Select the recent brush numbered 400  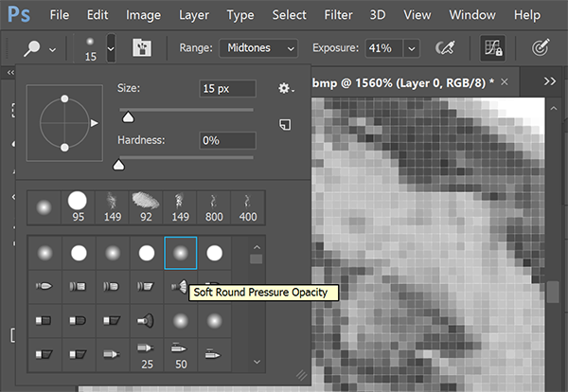pyautogui.click(x=248, y=207)
